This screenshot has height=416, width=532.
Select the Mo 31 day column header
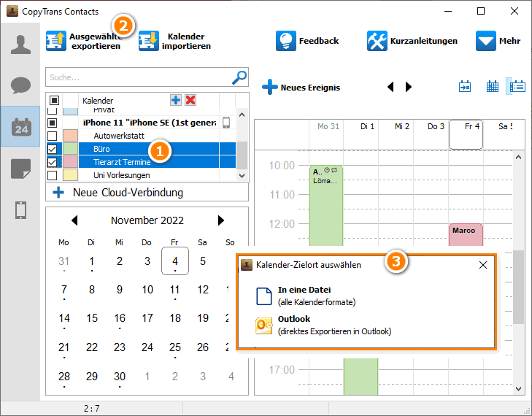pos(326,134)
